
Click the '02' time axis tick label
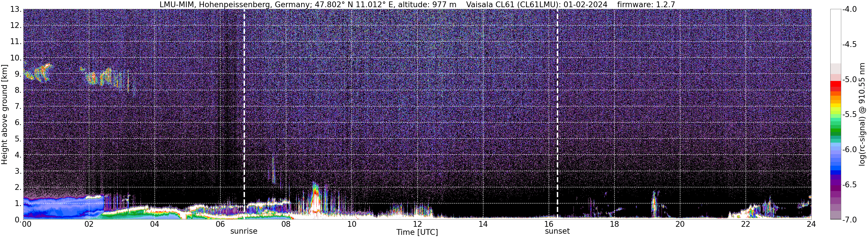[89, 224]
